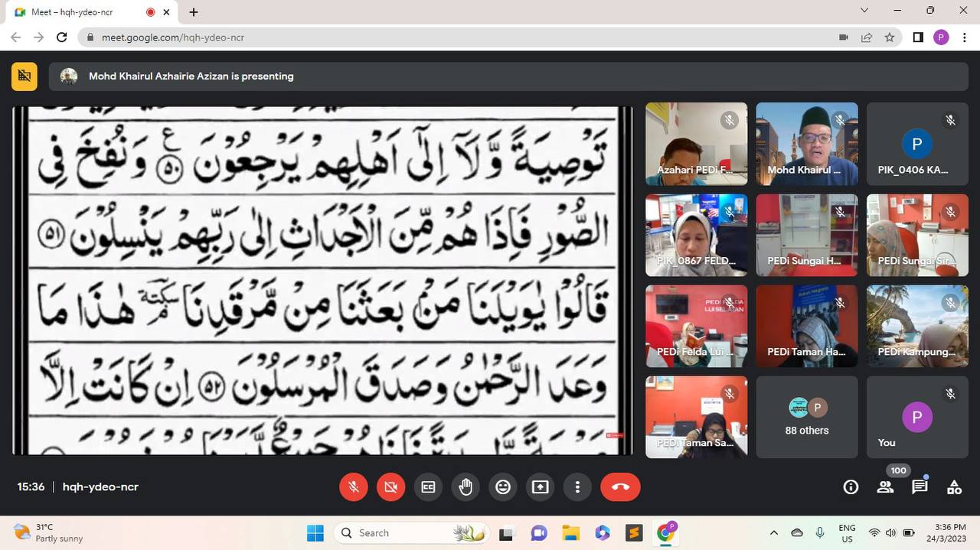Select the PIK_0867 FELD participant tile
The height and width of the screenshot is (550, 980).
697,235
